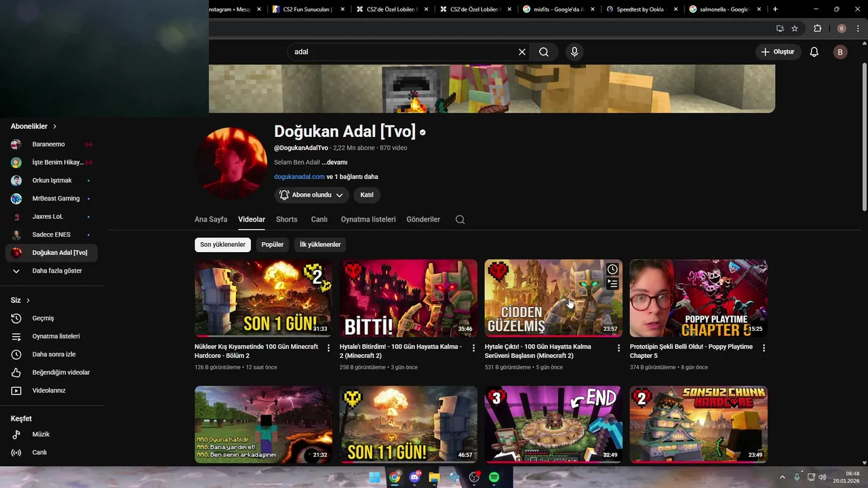Select the Son yüklenenler filter chip

coord(222,245)
